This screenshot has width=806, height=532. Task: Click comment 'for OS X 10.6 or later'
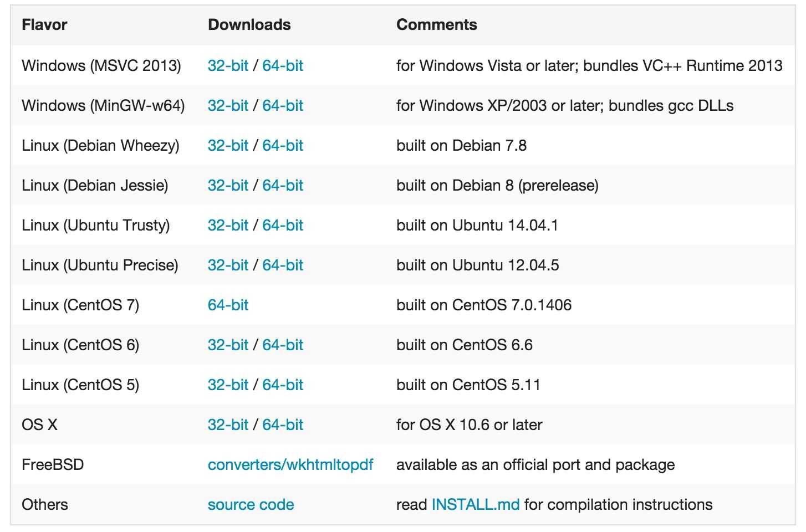pyautogui.click(x=470, y=424)
